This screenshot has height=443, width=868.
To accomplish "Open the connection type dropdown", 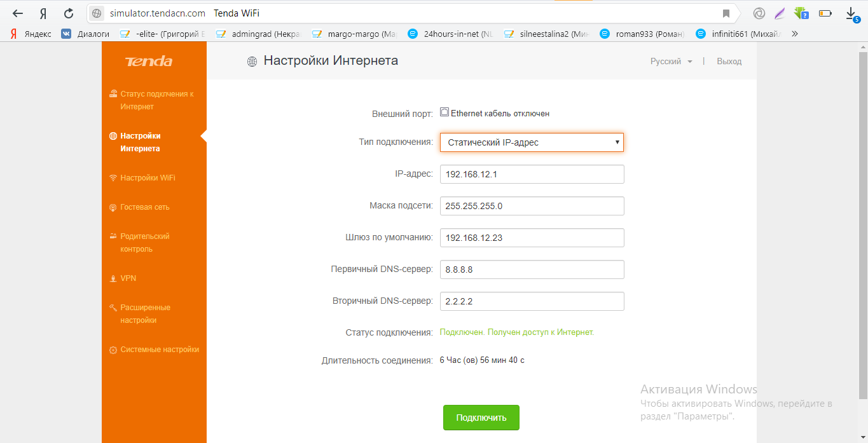I will pos(532,142).
